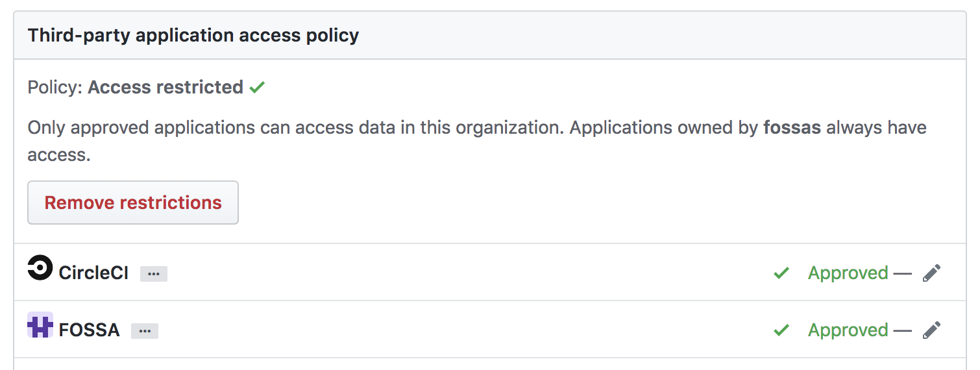Screen dimensions: 980x370
Task: Click the Policy: label text
Action: [55, 87]
